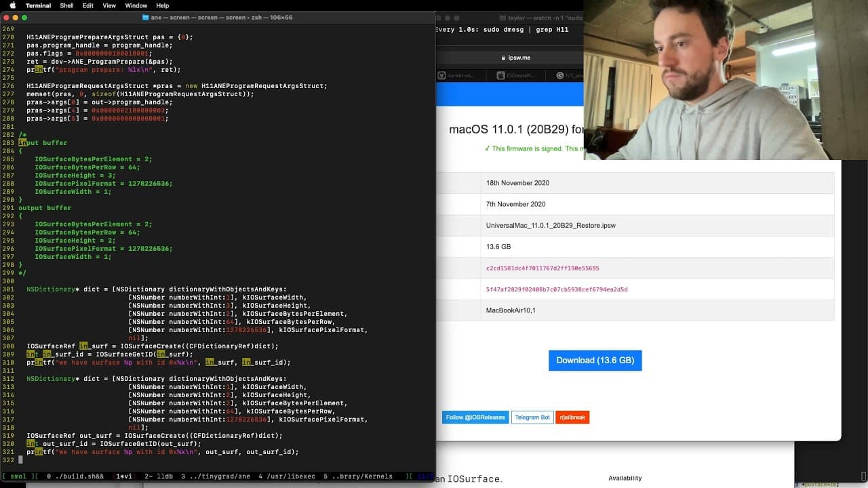Image resolution: width=868 pixels, height=488 pixels.
Task: Click line 279 pras->args[4] assignment
Action: (x=98, y=110)
